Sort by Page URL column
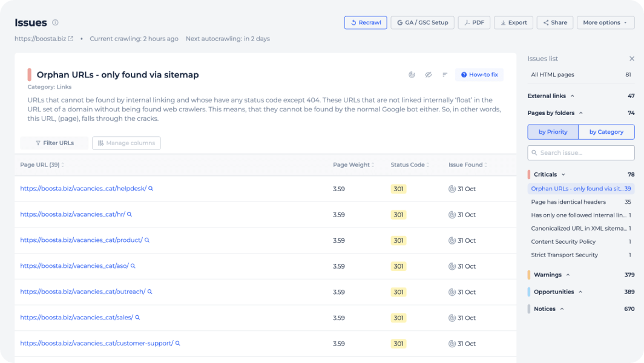Image resolution: width=644 pixels, height=363 pixels. [x=42, y=165]
